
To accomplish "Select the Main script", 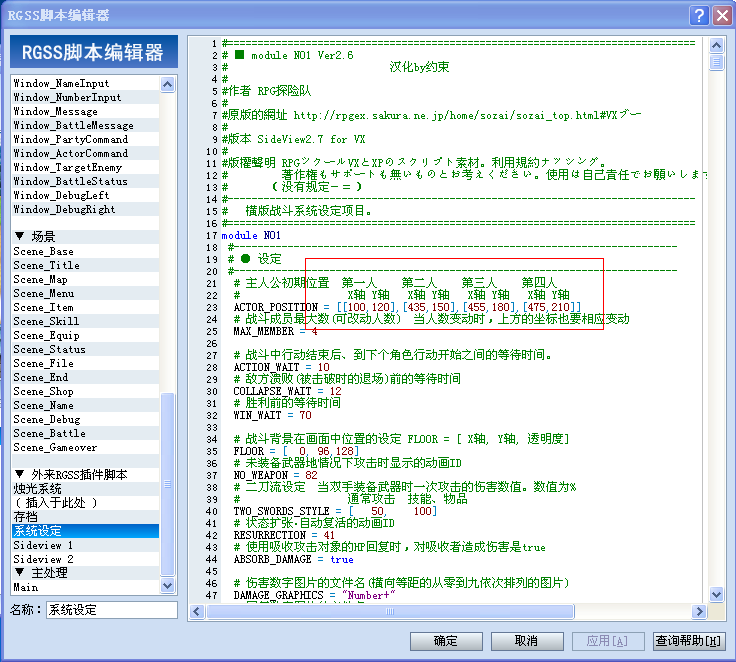I will pos(85,587).
